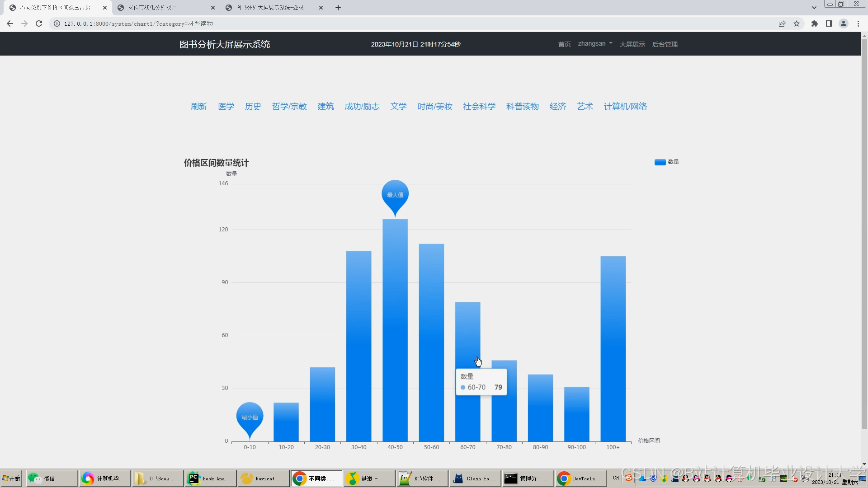
Task: Open a new browser tab with plus
Action: tap(338, 8)
